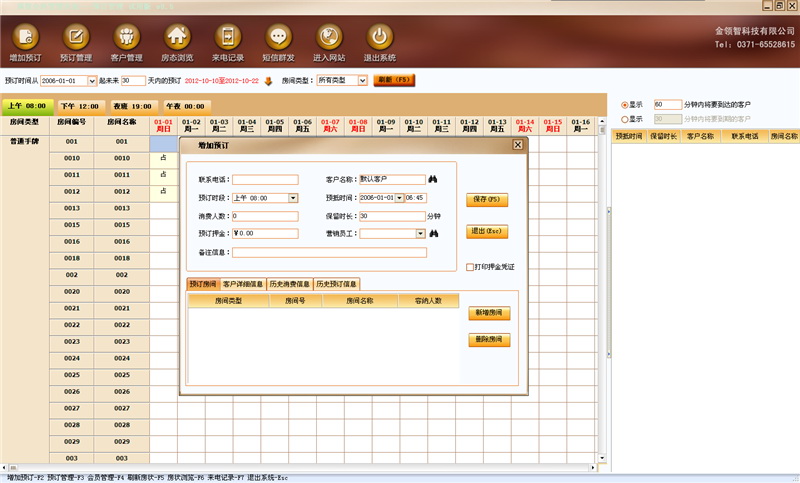Click the 退出系统 power icon

point(379,37)
